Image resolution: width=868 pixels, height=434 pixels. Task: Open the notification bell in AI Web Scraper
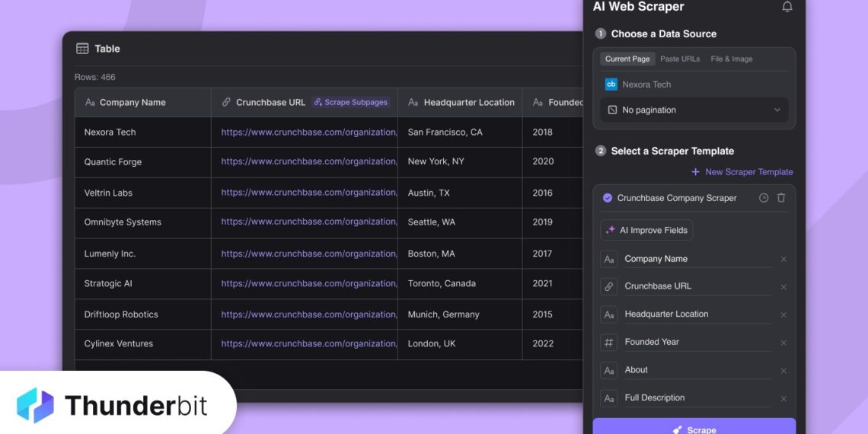[x=787, y=7]
